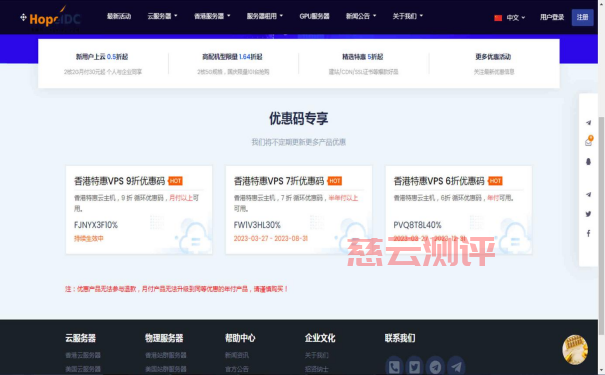
Task: Open the 中文 language selector
Action: pyautogui.click(x=515, y=18)
